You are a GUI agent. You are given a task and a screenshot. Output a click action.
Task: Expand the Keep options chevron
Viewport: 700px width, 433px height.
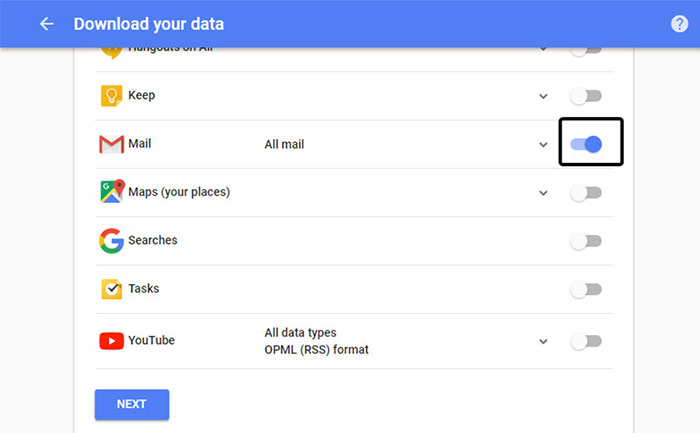coord(543,97)
